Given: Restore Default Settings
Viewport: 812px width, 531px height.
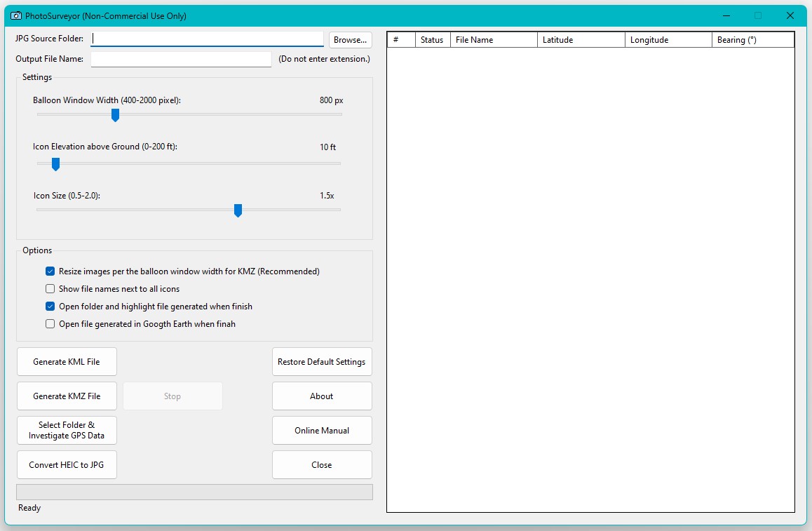Looking at the screenshot, I should 321,362.
